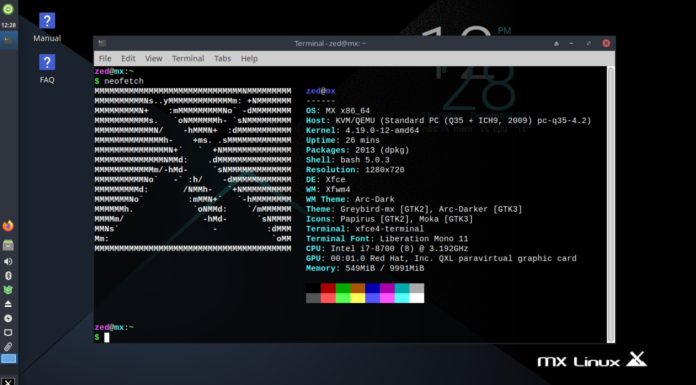This screenshot has height=385, width=696.
Task: Click the 'Terminal: xfce4-terminal' line
Action: point(365,229)
